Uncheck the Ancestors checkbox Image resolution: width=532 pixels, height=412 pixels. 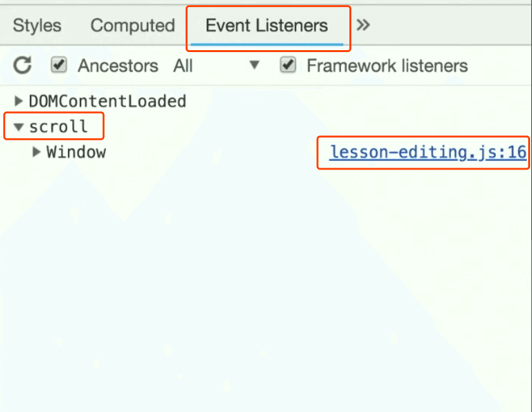59,65
